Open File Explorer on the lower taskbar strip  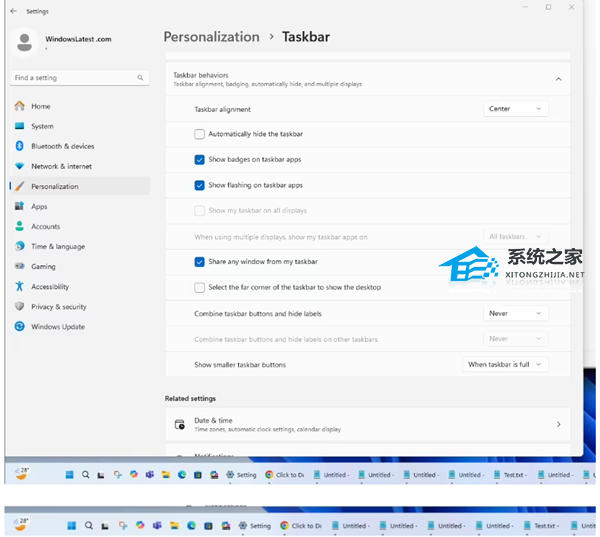tap(174, 526)
